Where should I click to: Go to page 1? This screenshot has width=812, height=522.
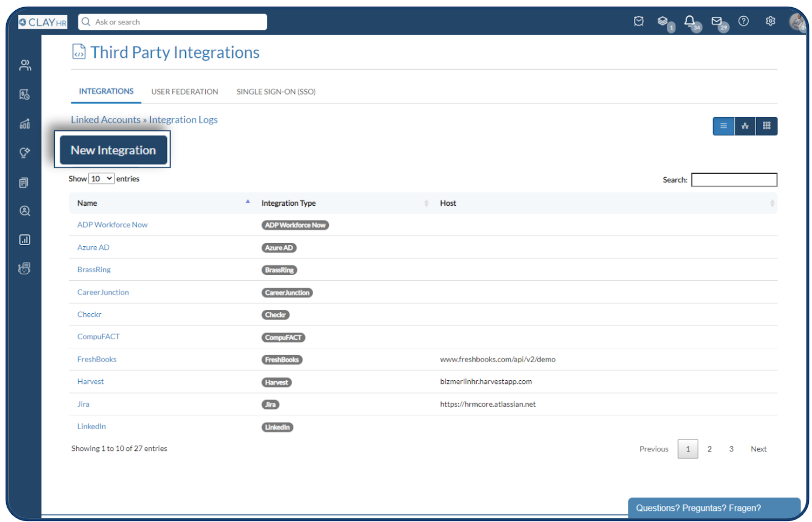coord(688,449)
